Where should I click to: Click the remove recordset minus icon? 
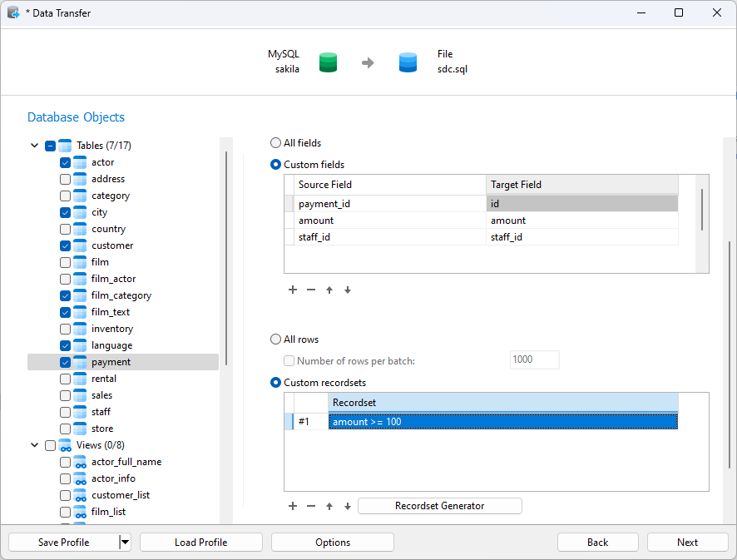tap(311, 506)
